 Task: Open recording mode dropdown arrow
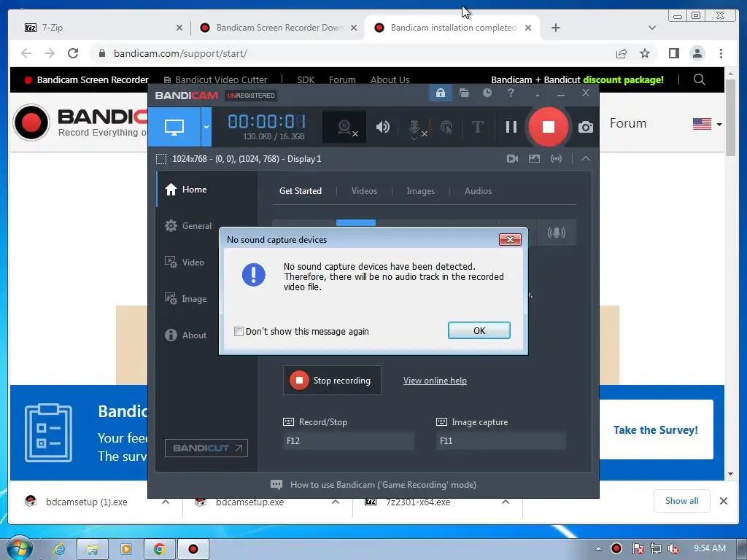point(206,127)
